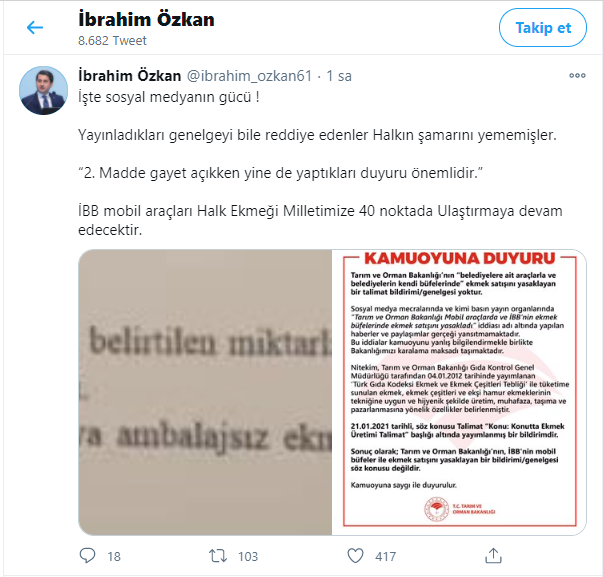
Task: Open İbrahim Özkan's profile picture
Action: pos(43,90)
